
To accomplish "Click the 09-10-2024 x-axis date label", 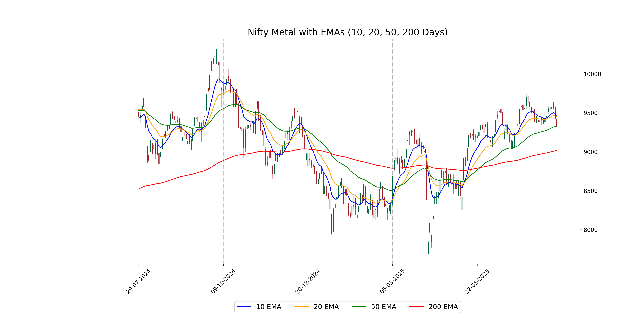I will point(223,281).
